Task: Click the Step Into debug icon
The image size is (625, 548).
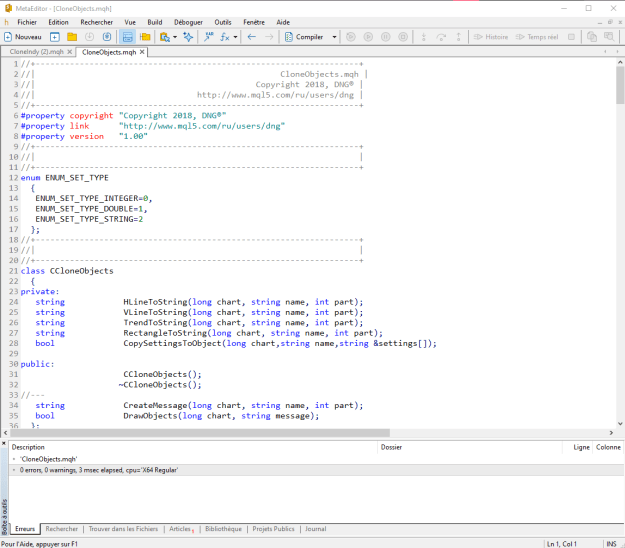Action: click(x=424, y=37)
